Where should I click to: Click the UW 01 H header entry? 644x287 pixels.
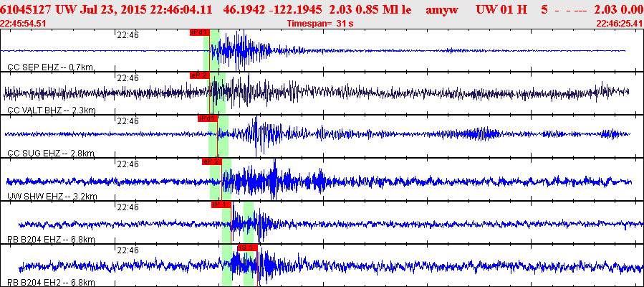501,10
